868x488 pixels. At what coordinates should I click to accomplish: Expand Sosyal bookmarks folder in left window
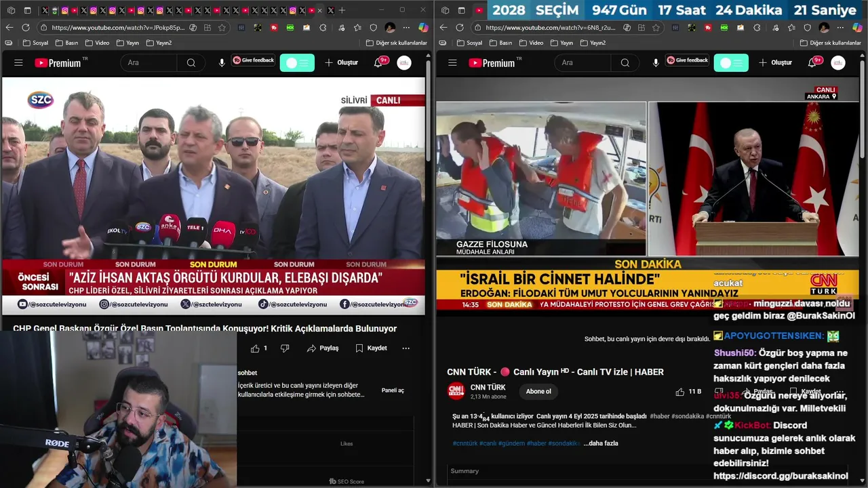point(35,43)
